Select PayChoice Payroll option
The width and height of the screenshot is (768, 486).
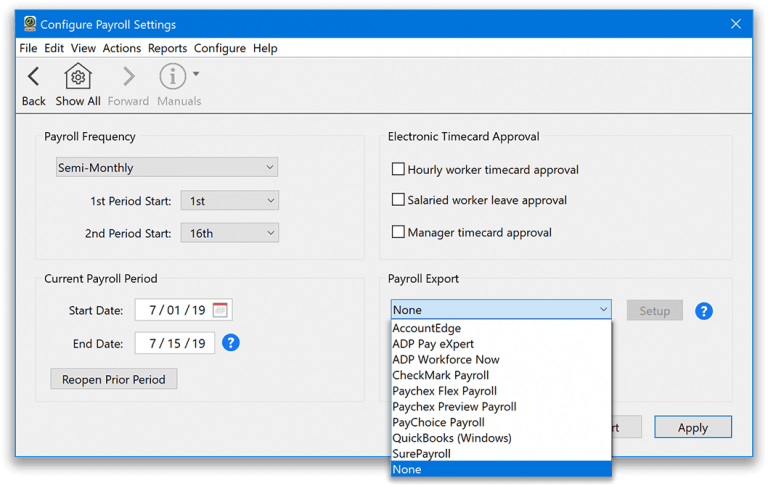[x=501, y=422]
